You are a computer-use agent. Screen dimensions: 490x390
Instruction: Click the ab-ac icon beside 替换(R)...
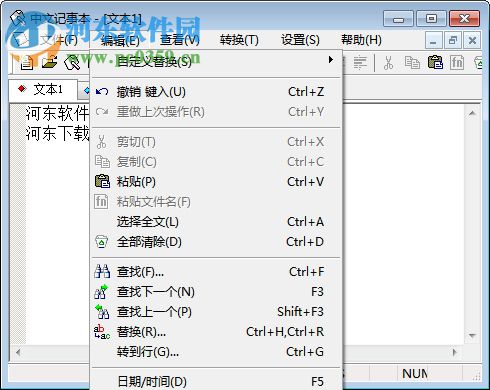pyautogui.click(x=102, y=332)
